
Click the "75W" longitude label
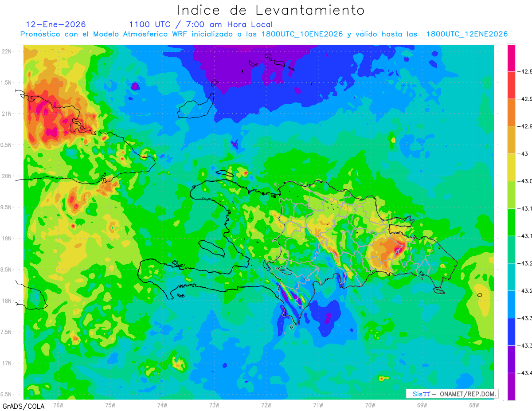point(110,405)
